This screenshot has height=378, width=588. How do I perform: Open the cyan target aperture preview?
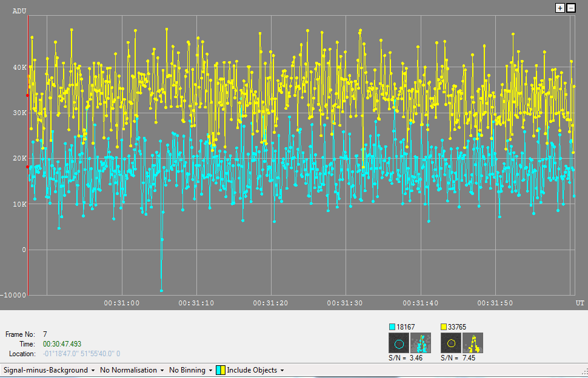point(398,344)
